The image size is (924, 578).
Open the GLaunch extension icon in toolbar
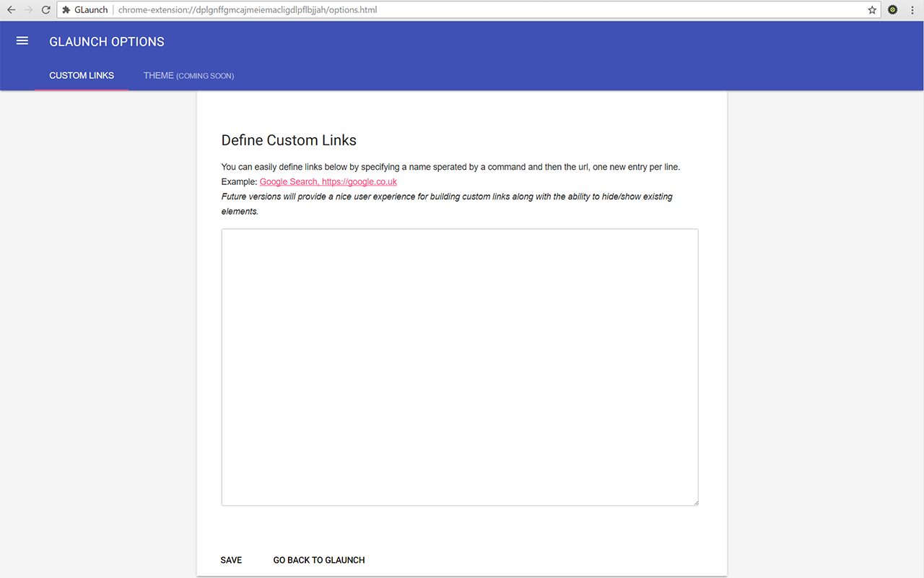tap(893, 10)
